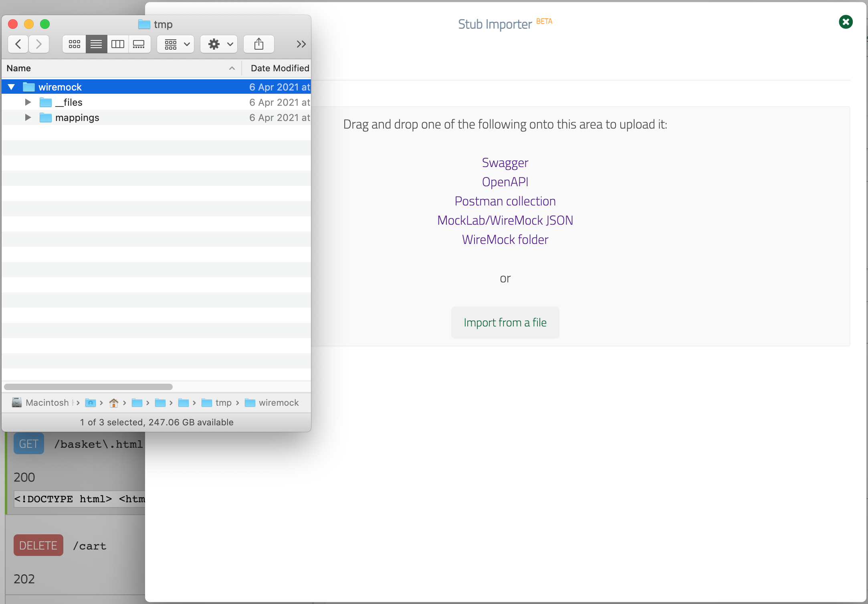Click MockLab/WireMock JSON link

point(505,220)
